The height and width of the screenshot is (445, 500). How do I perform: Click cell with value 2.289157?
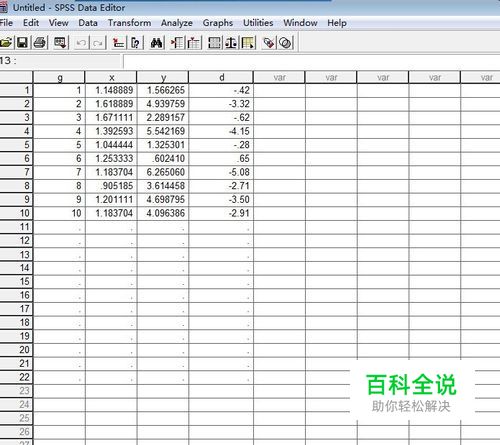[163, 117]
